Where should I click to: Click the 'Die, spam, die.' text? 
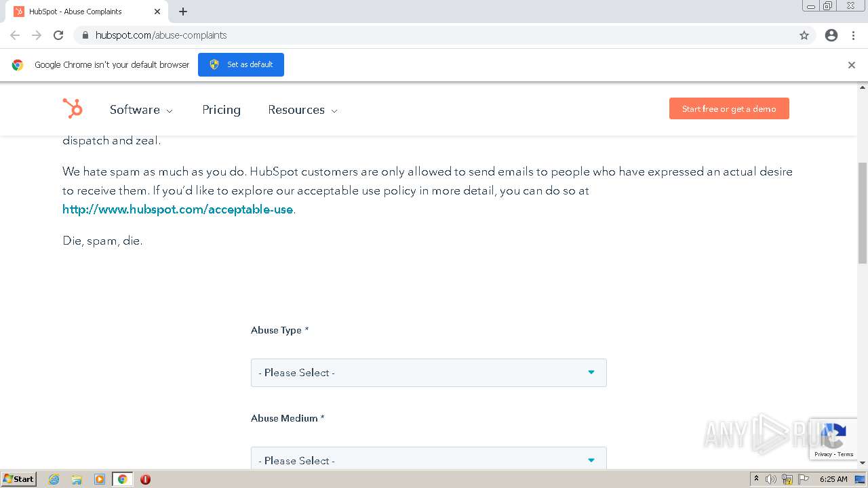pyautogui.click(x=102, y=241)
